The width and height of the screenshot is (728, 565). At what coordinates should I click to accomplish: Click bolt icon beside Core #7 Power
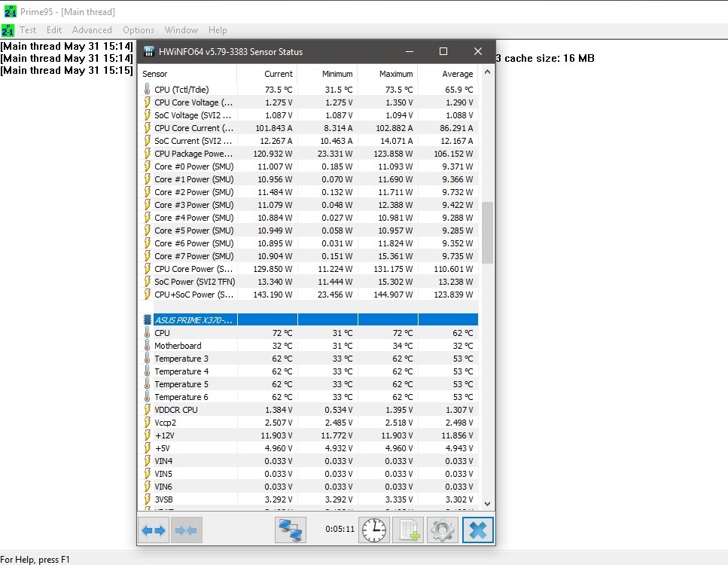point(147,256)
